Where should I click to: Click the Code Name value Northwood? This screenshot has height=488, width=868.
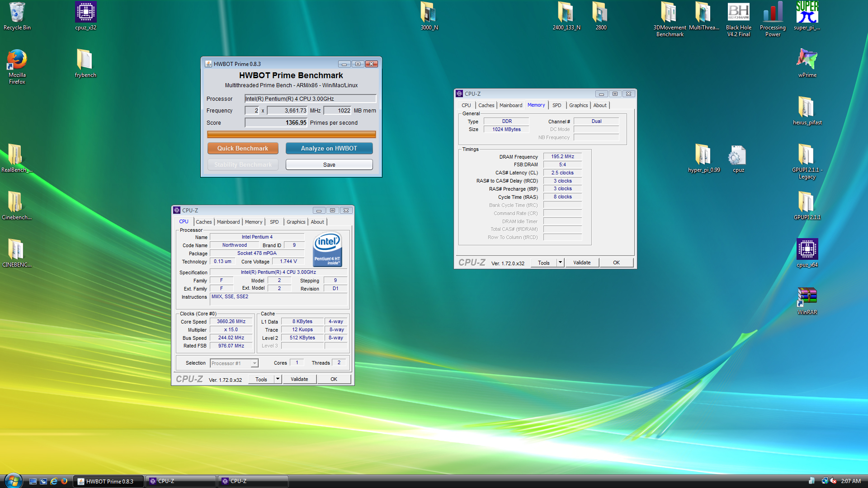234,245
